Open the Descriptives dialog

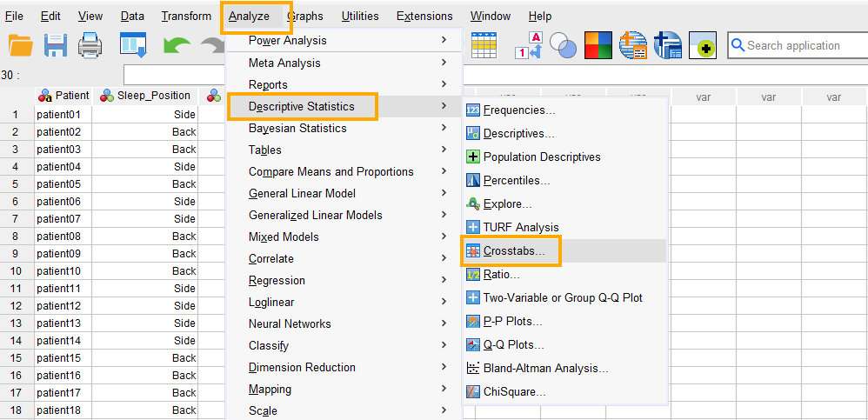(x=564, y=133)
